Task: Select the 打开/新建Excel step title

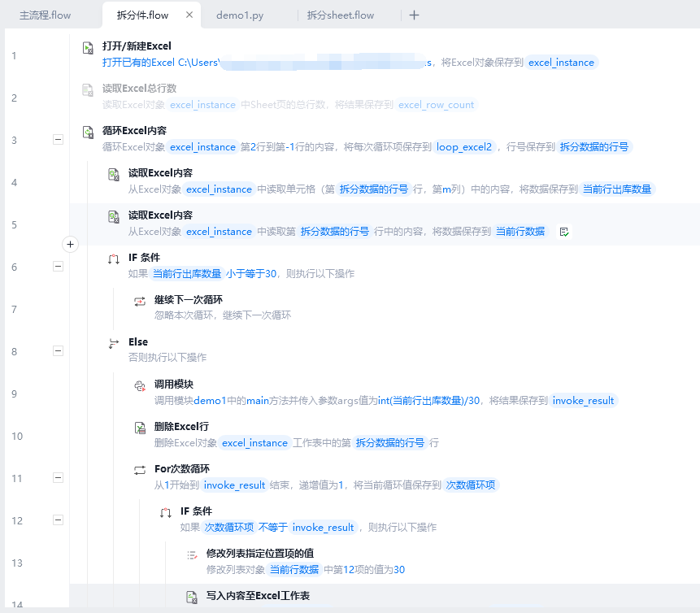Action: (x=137, y=46)
